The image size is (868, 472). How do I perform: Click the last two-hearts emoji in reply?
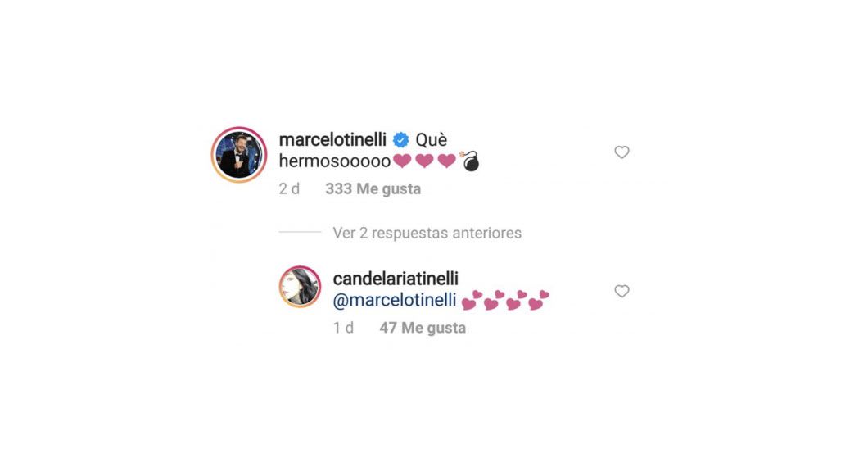pos(539,300)
